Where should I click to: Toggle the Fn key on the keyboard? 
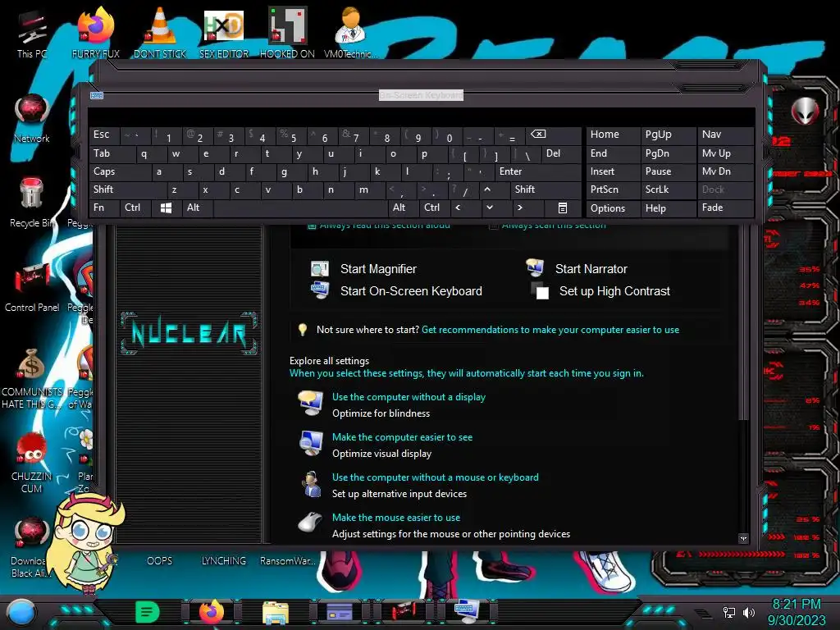tap(104, 208)
